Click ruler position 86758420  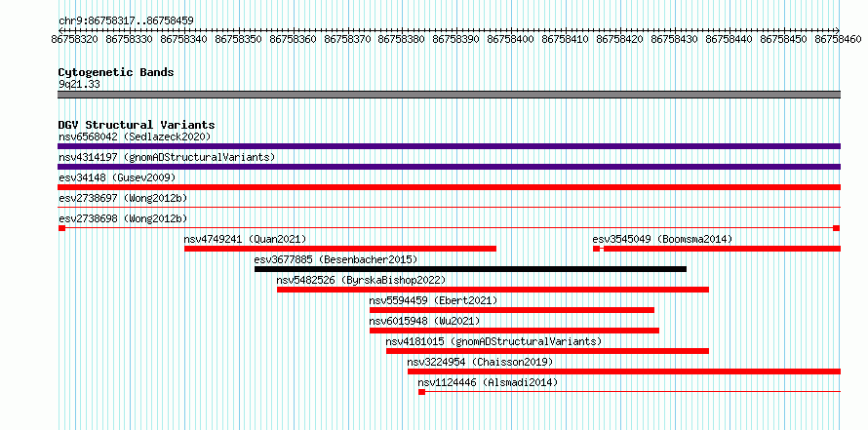(x=620, y=39)
